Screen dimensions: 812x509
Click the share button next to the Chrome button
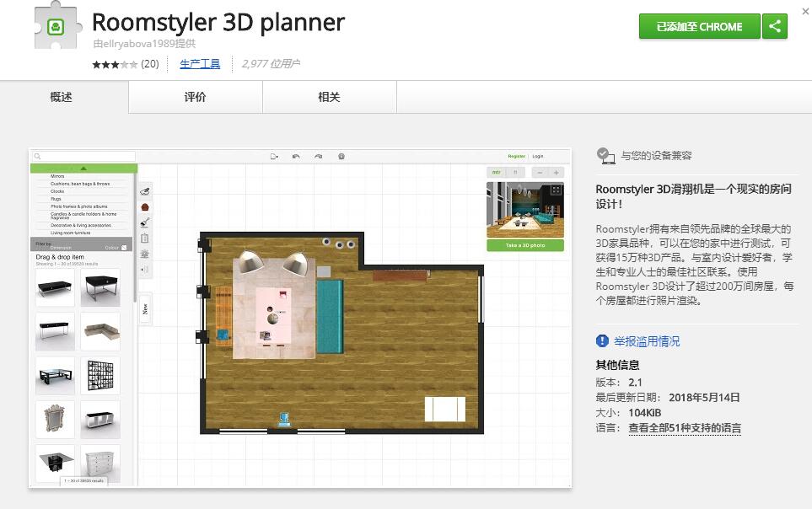pyautogui.click(x=775, y=26)
